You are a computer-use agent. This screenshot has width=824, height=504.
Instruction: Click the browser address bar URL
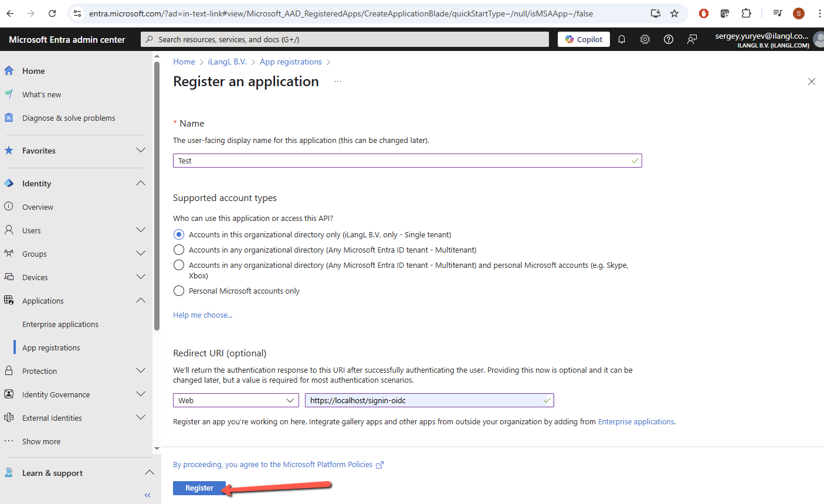(341, 13)
